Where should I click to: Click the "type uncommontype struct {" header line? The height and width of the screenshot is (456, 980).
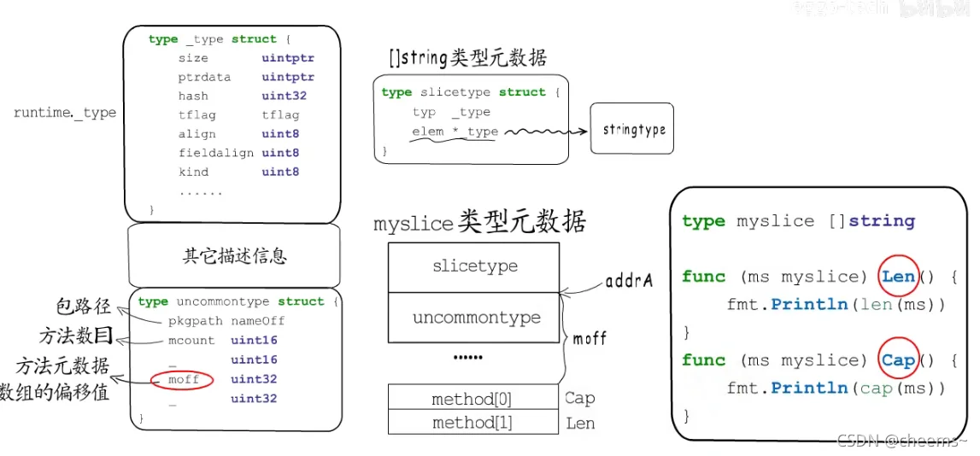pyautogui.click(x=238, y=301)
